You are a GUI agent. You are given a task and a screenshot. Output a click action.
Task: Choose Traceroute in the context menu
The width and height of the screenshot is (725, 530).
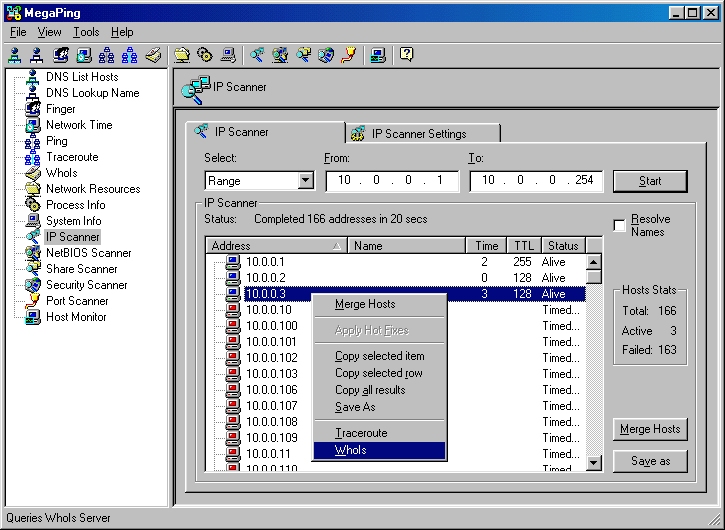379,433
